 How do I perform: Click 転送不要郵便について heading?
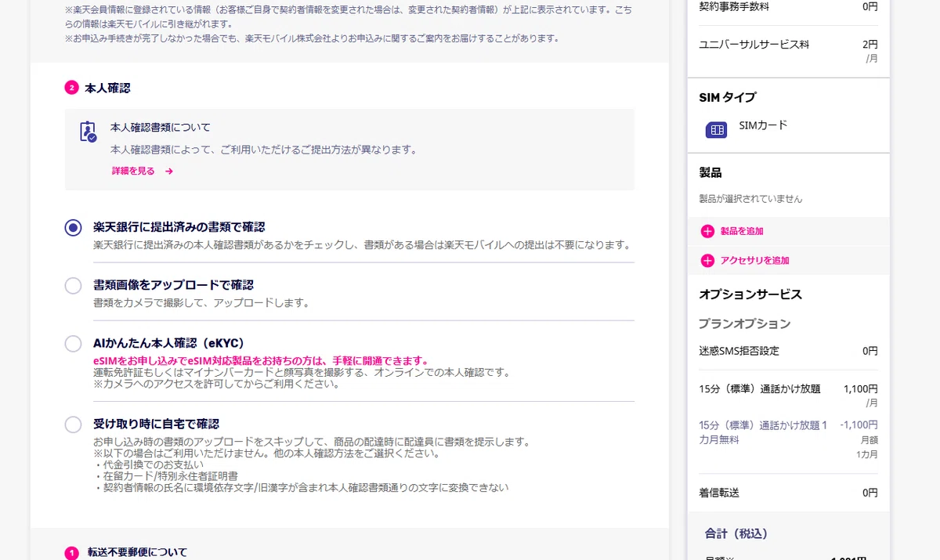137,553
